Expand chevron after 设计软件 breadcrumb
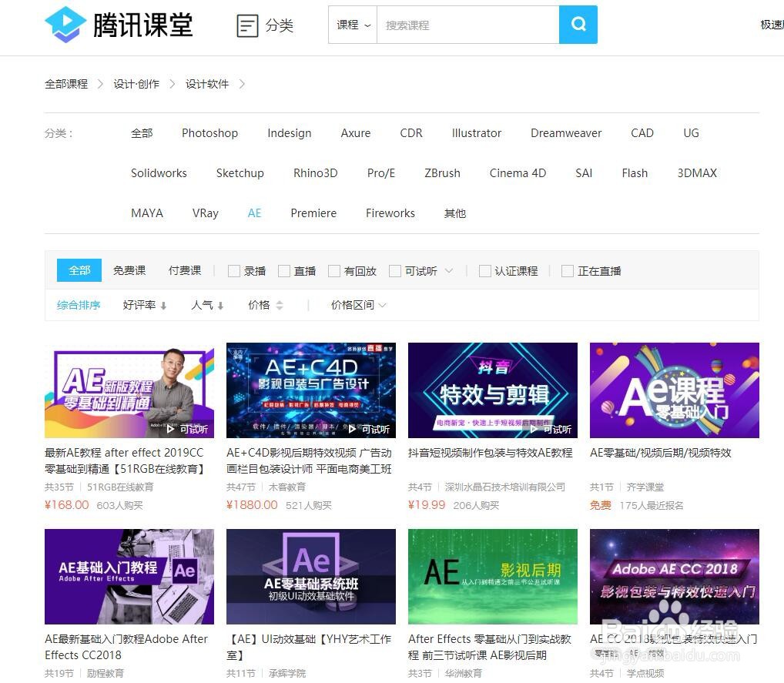 click(x=242, y=84)
